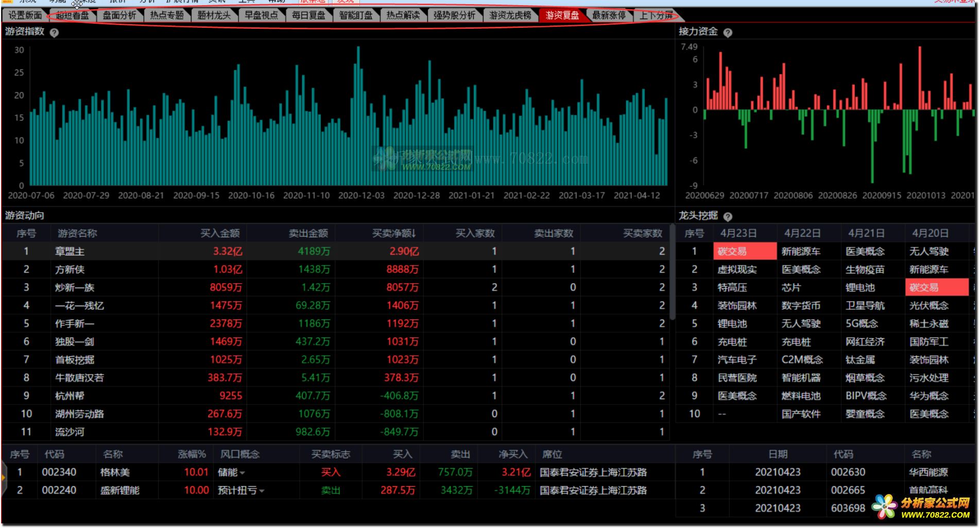Select active 游资复盘 tab
The height and width of the screenshot is (528, 980).
562,15
